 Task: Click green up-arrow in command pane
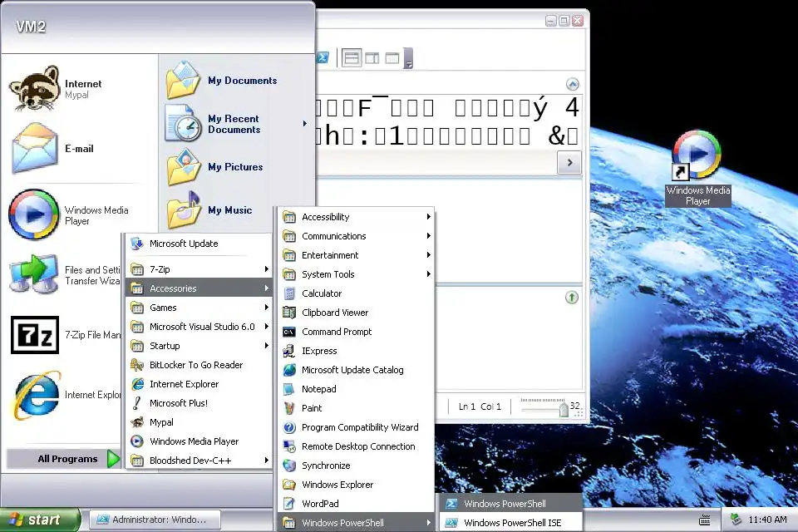572,298
